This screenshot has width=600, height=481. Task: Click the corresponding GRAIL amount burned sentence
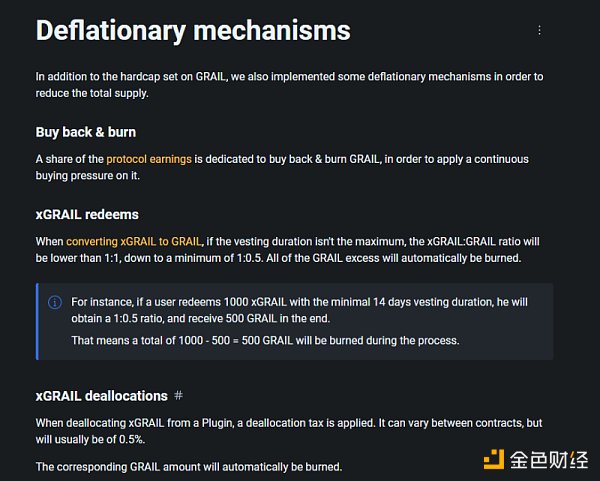188,466
